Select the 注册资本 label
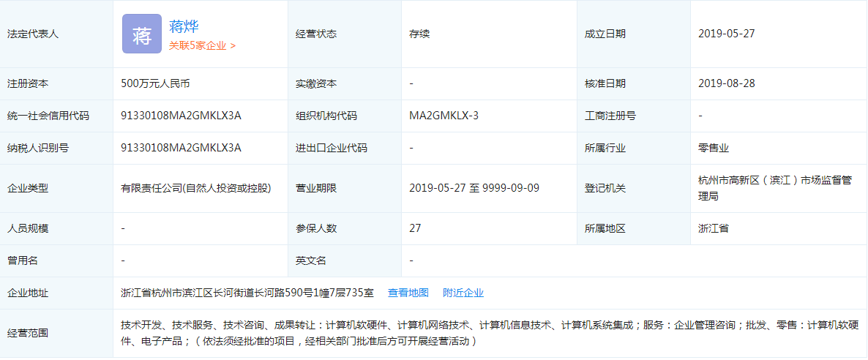The image size is (868, 360). [28, 84]
